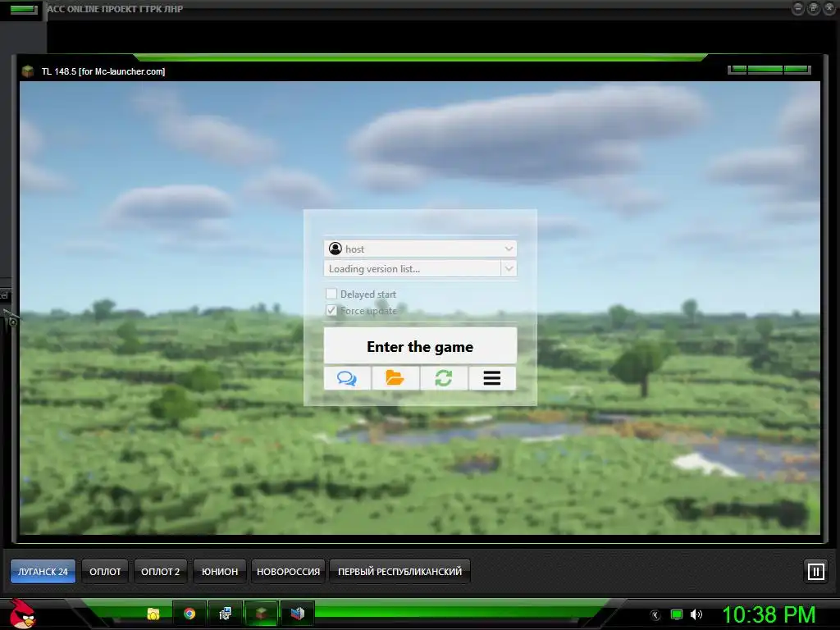Open the volume speaker tray icon
The height and width of the screenshot is (630, 840).
pos(696,614)
